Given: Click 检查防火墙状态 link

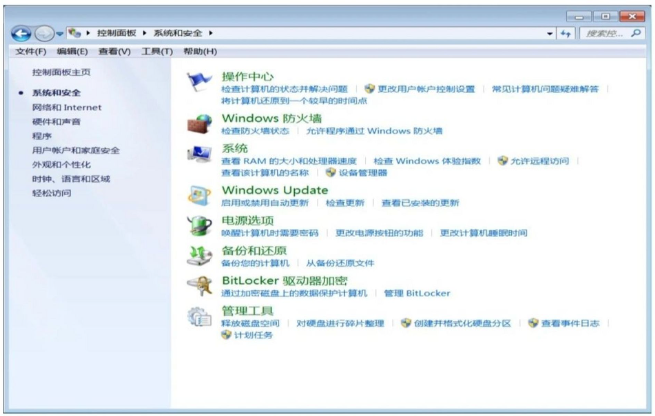Looking at the screenshot, I should (255, 131).
